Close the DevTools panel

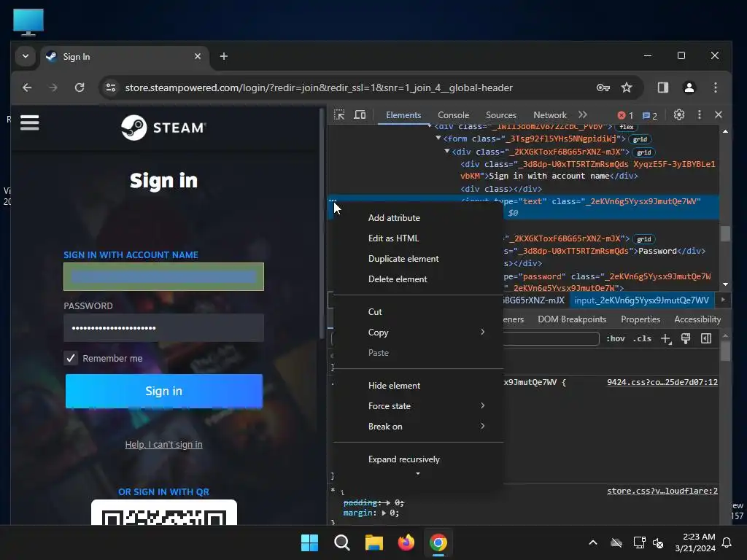tap(719, 114)
